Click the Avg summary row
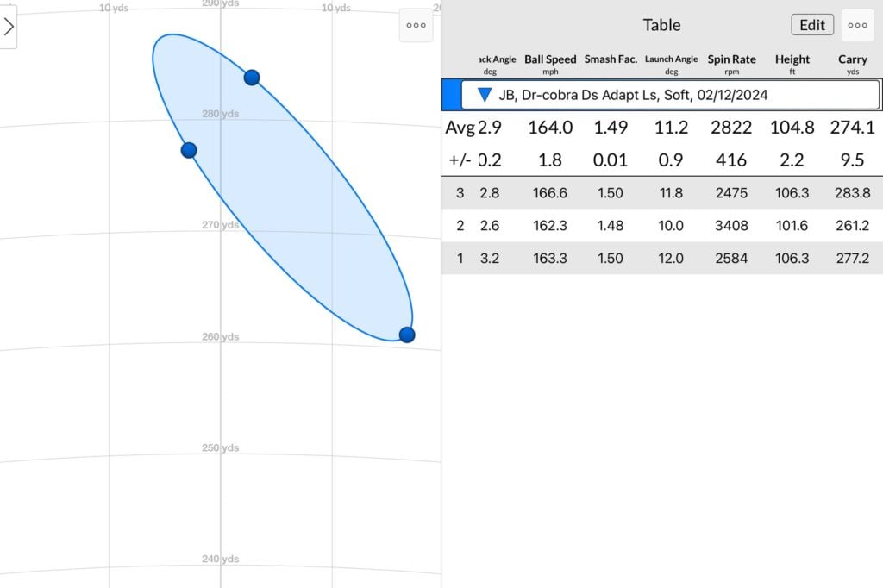The image size is (883, 588). click(661, 128)
